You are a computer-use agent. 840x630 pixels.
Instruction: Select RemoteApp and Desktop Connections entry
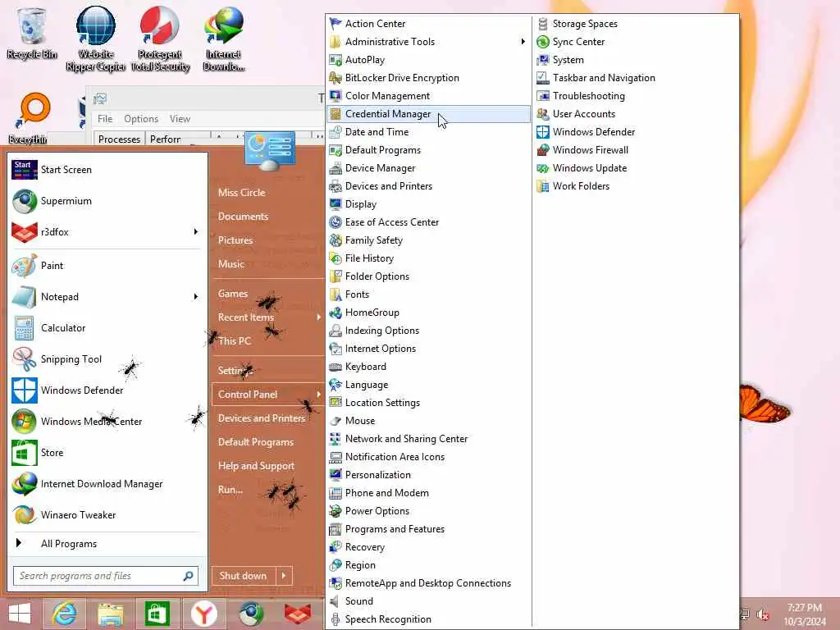point(428,583)
